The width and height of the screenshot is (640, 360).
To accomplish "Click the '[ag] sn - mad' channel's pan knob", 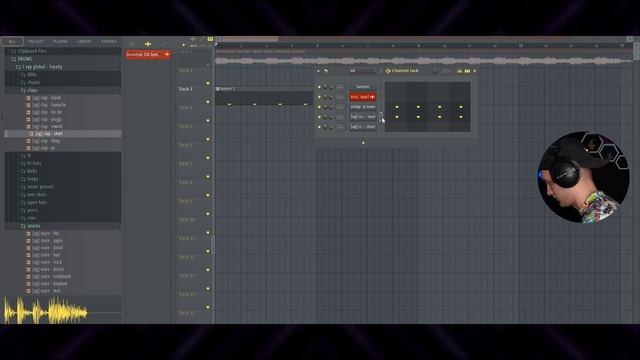I will point(325,117).
